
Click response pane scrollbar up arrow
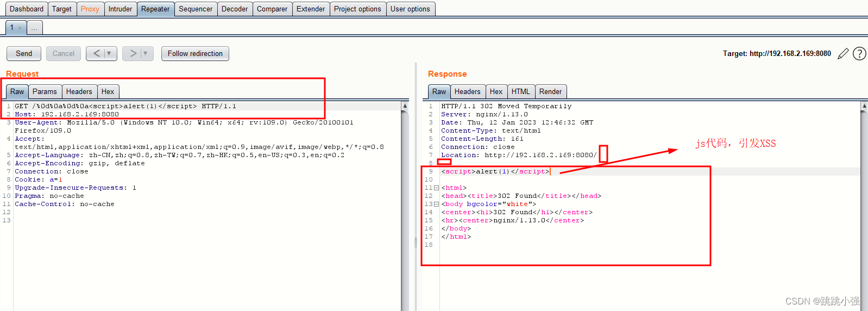click(864, 106)
